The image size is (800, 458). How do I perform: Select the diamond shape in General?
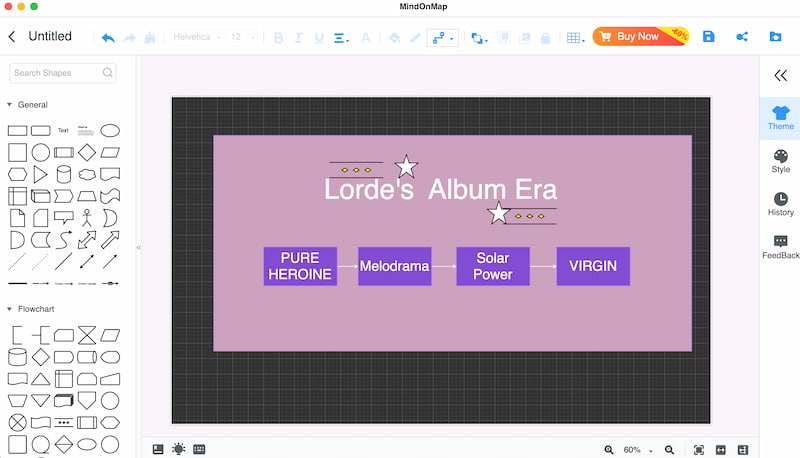(x=87, y=152)
